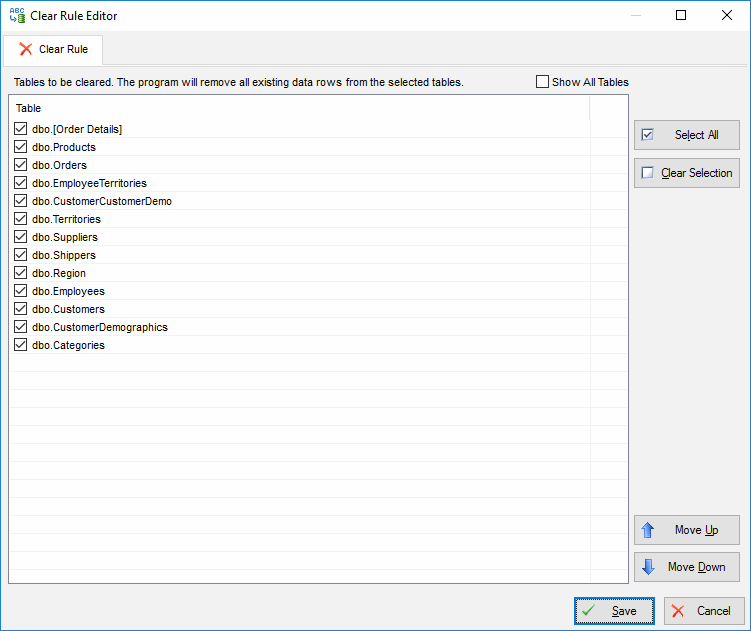Image resolution: width=751 pixels, height=631 pixels.
Task: Click the Clear Selection button
Action: point(687,173)
